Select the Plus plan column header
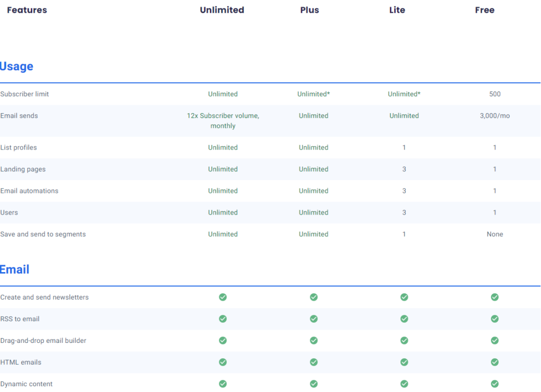541x392 pixels. point(310,10)
